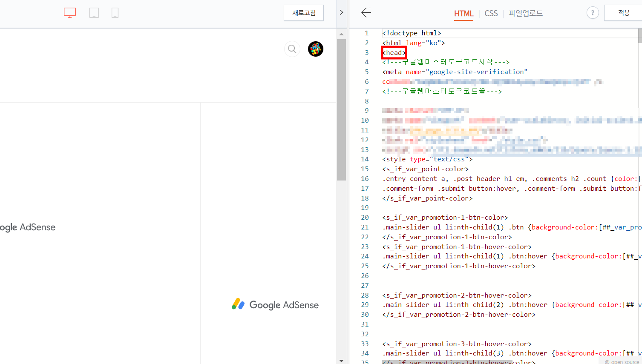642x364 pixels.
Task: Click line number 1 in gutter
Action: pyautogui.click(x=366, y=33)
